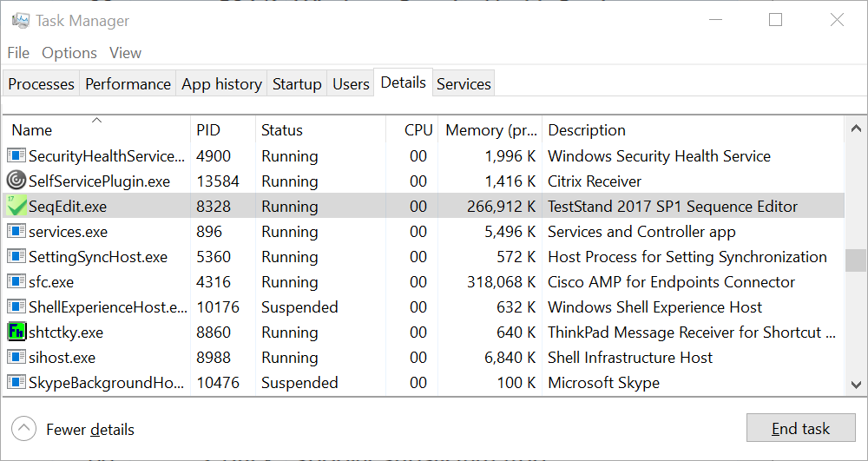868x461 pixels.
Task: Sort processes by Name column header
Action: (x=32, y=130)
